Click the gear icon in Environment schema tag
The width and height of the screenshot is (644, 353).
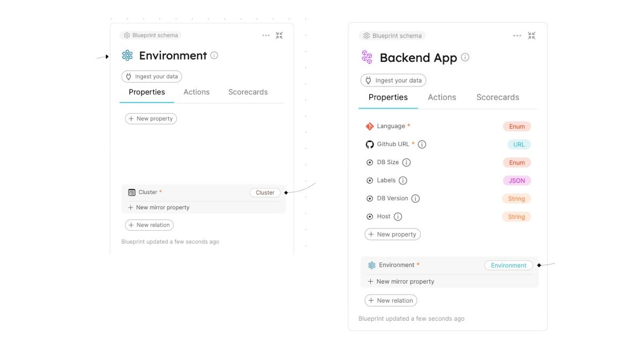pyautogui.click(x=127, y=35)
